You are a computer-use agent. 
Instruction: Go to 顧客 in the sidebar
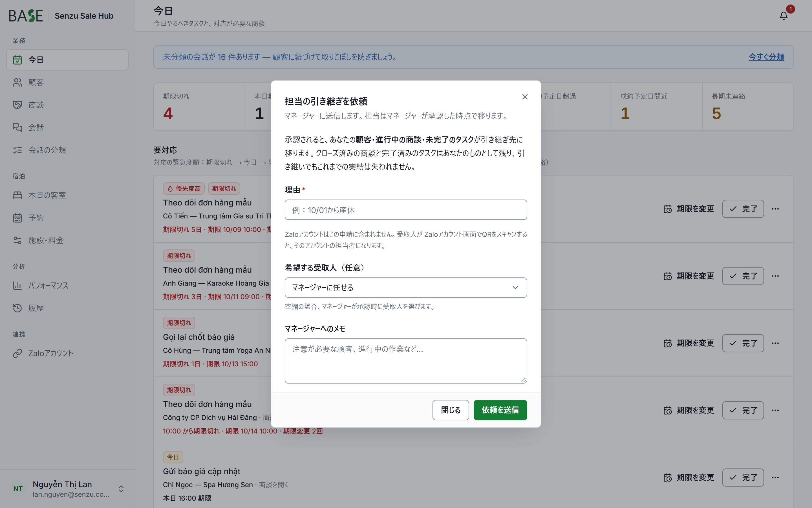click(67, 82)
